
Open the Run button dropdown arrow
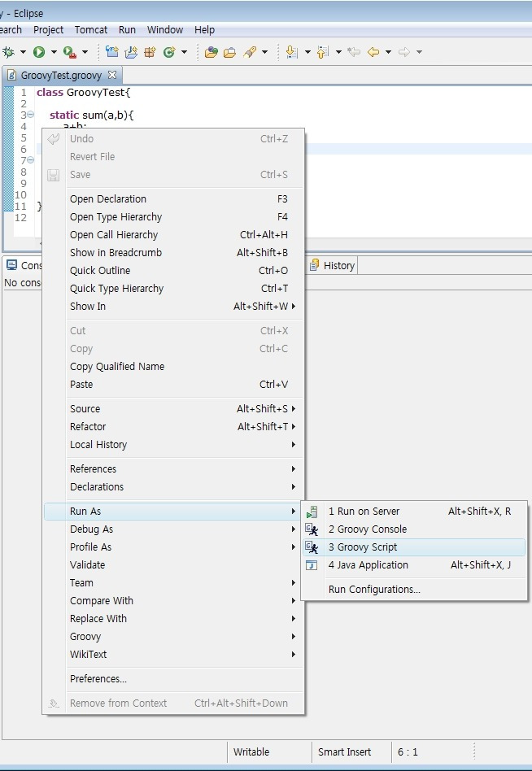(x=54, y=51)
